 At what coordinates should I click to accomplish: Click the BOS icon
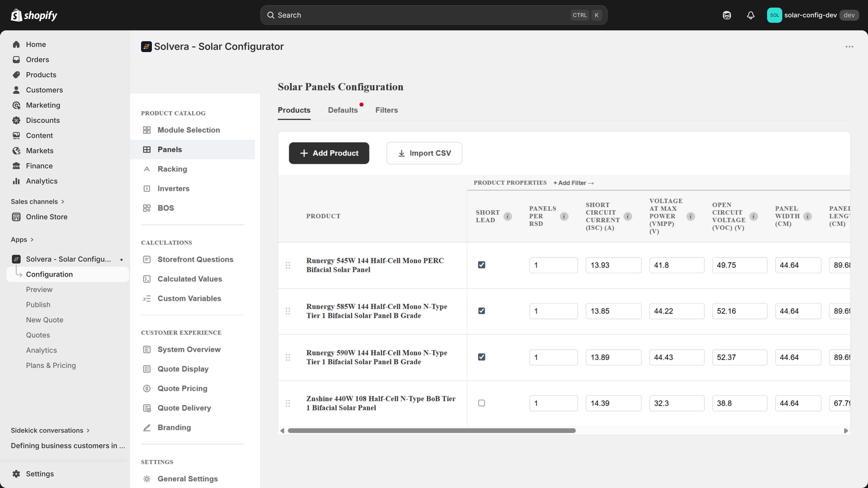click(x=146, y=208)
